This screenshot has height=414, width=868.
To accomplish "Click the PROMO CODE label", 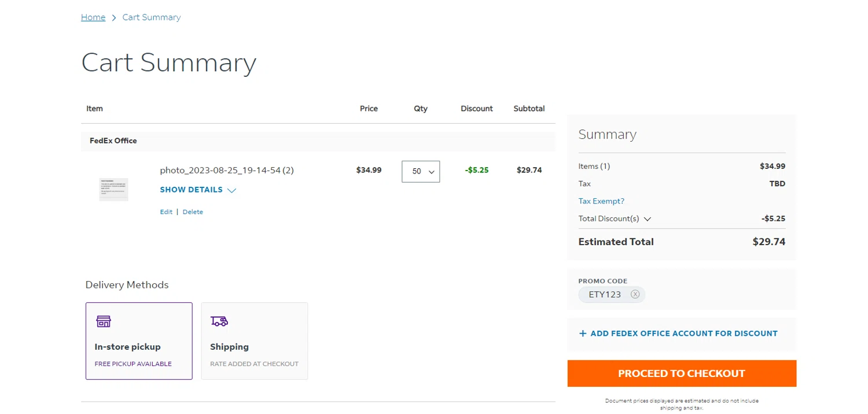I will tap(603, 281).
